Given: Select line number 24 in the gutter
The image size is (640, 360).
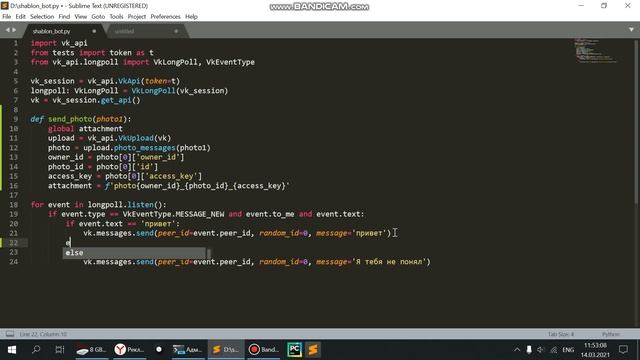Looking at the screenshot, I should [14, 262].
